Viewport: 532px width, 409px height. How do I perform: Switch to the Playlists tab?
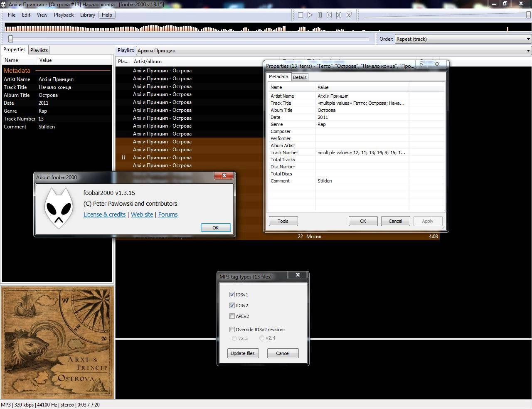pos(39,50)
